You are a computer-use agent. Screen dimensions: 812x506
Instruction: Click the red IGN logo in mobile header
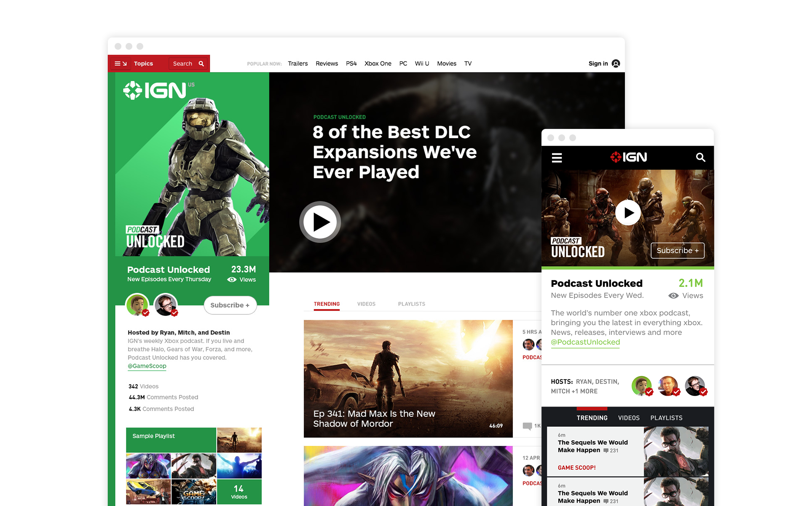pyautogui.click(x=628, y=157)
